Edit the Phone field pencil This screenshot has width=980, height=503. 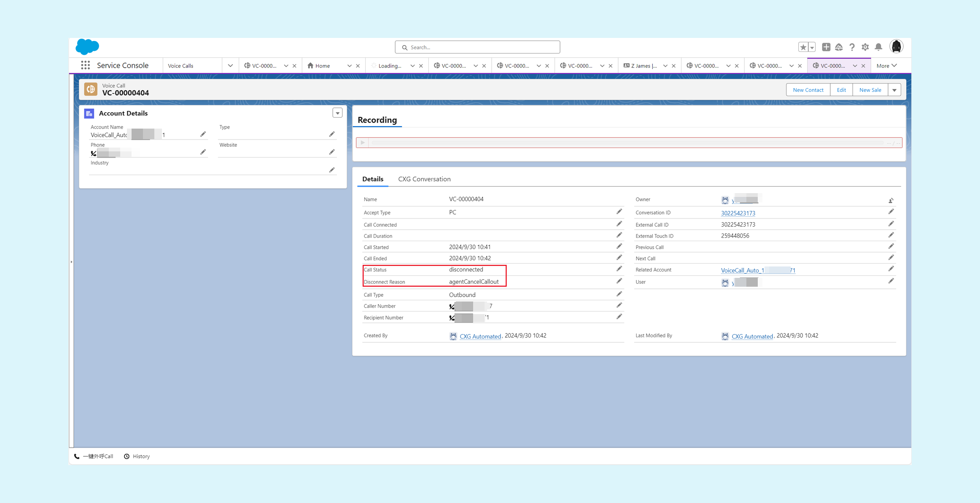203,152
